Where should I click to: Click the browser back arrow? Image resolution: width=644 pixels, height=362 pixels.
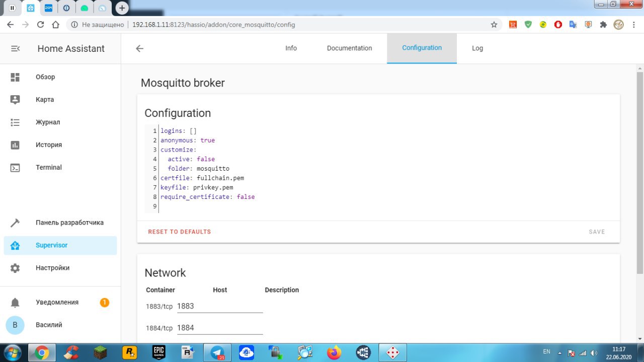tap(10, 24)
